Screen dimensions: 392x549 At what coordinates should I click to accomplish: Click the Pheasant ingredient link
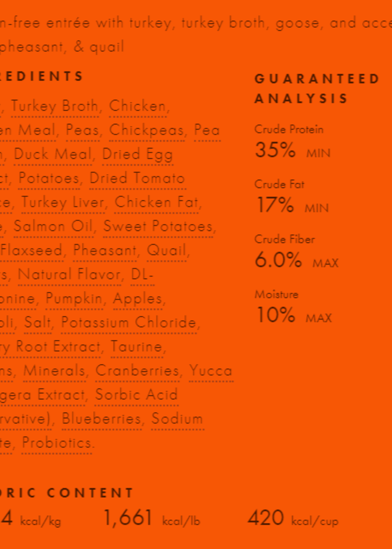[104, 251]
